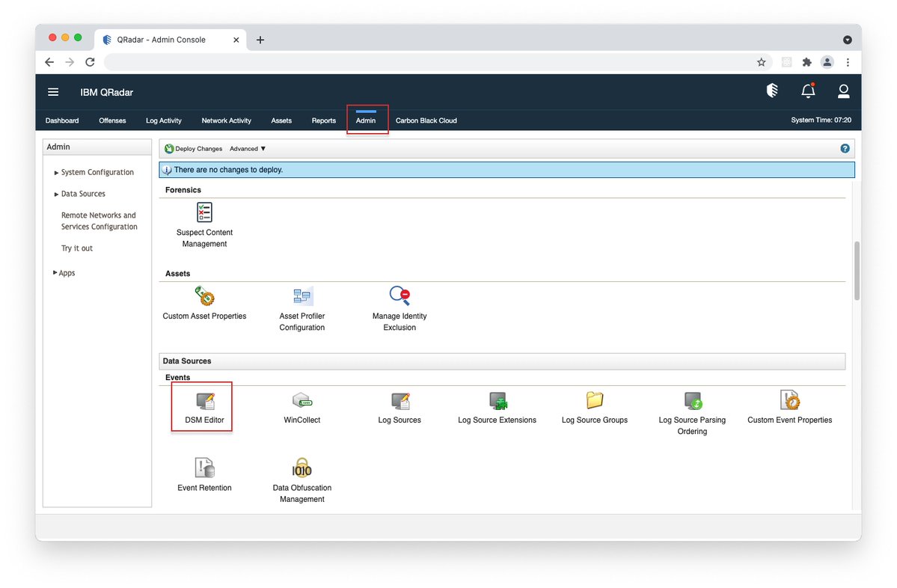Open a new browser tab
Viewport: 897px width, 588px height.
(x=260, y=40)
